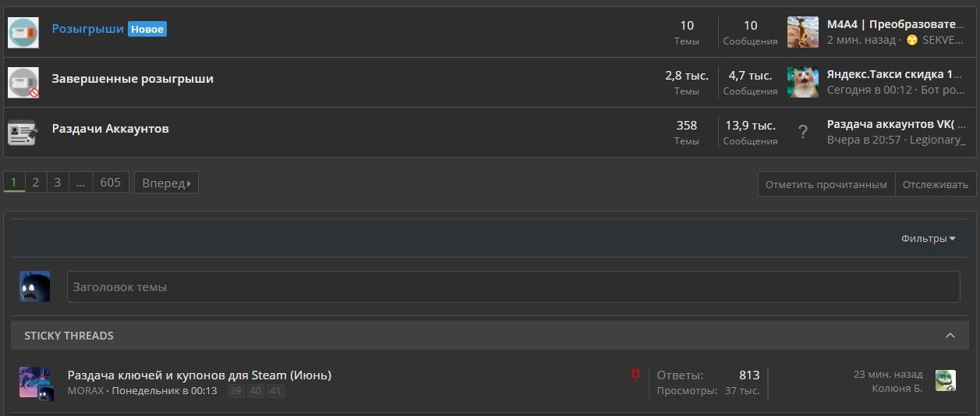Click the ellipsis page jump button

click(x=80, y=183)
